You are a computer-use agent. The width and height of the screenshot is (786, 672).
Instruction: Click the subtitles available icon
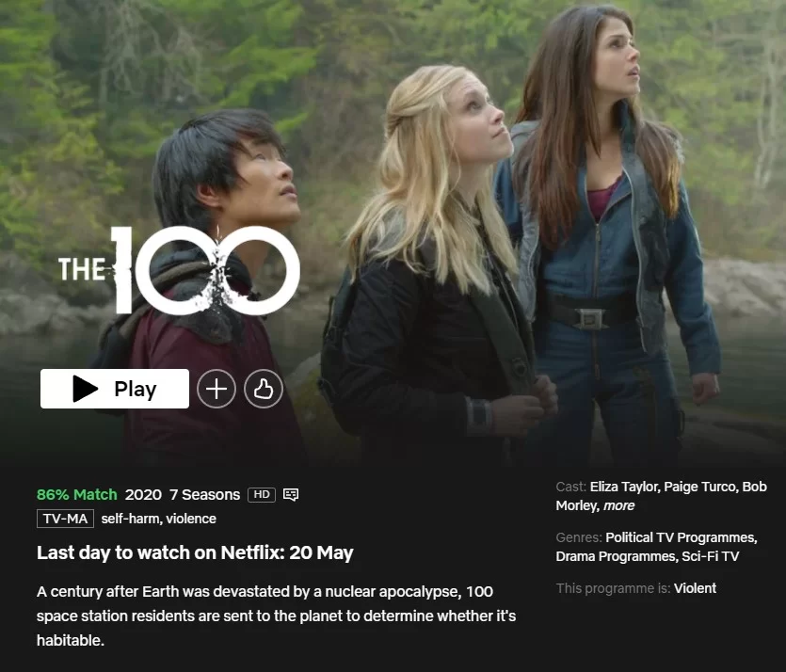pos(291,495)
